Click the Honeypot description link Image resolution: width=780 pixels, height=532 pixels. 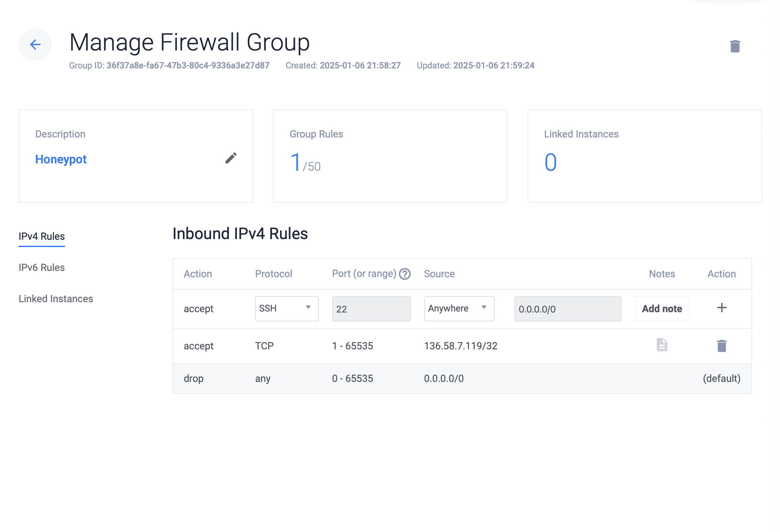(61, 159)
